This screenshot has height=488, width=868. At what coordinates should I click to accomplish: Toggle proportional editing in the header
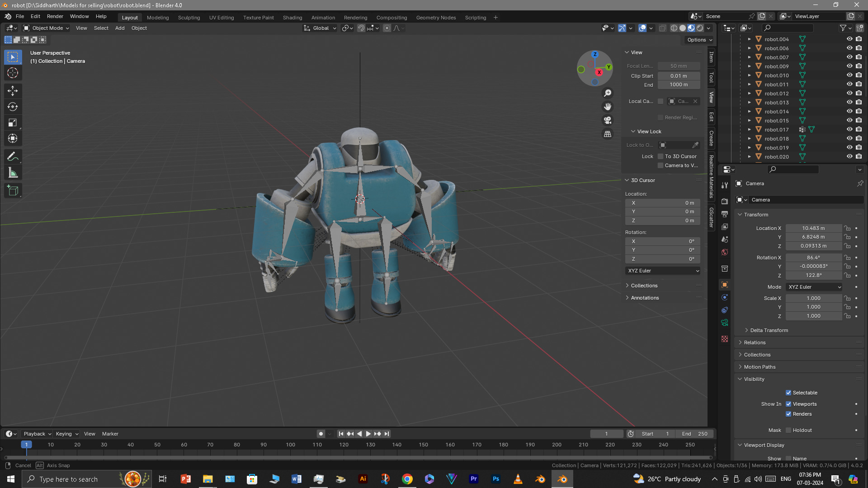point(387,28)
